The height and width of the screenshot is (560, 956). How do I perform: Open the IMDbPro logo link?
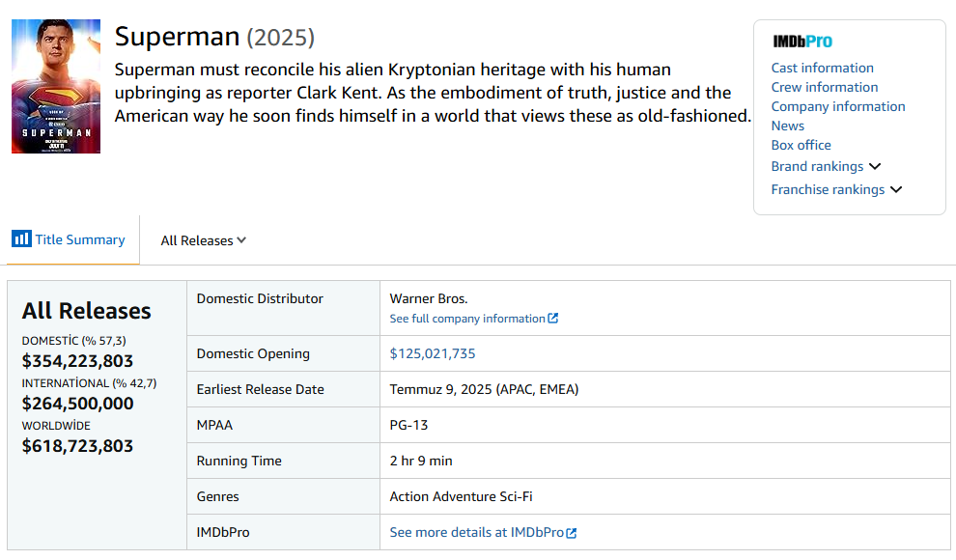point(802,42)
